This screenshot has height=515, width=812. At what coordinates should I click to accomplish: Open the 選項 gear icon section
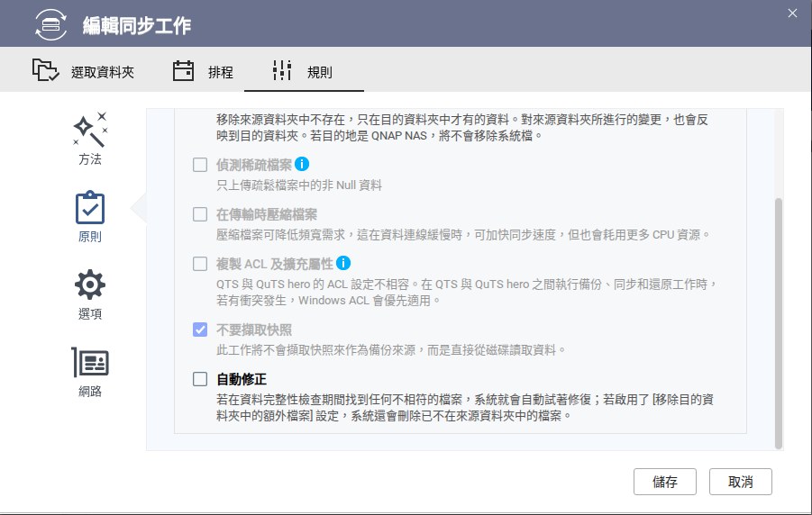90,285
